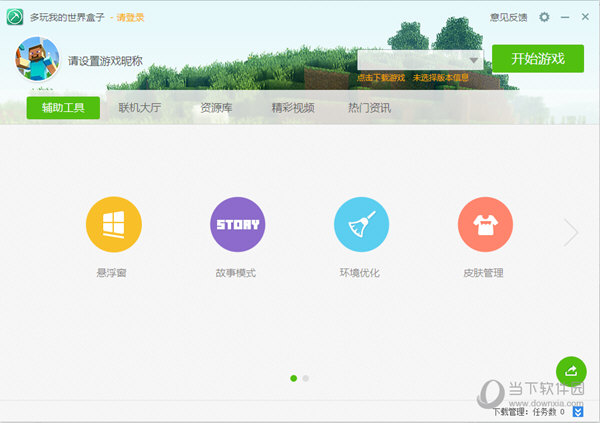Open the 热门资讯 tab
This screenshot has height=423, width=600.
[x=369, y=108]
